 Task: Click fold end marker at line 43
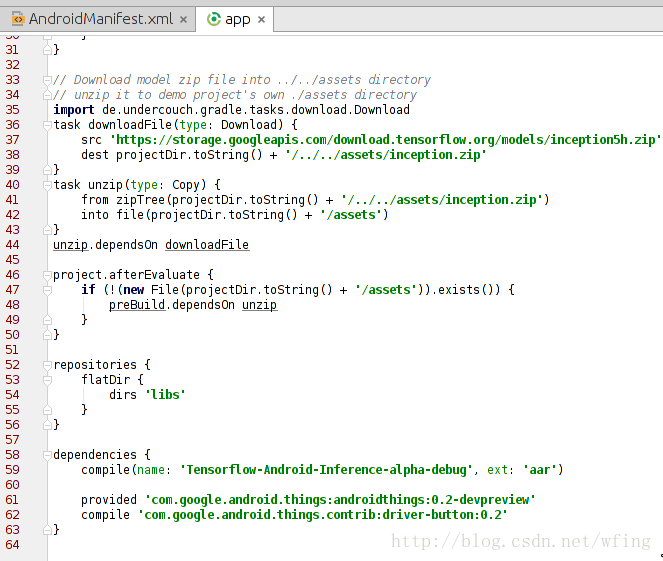point(47,230)
